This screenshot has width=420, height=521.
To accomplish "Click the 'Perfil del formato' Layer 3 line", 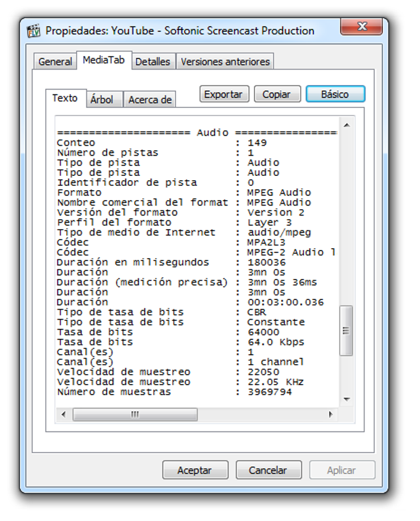I will coord(174,223).
